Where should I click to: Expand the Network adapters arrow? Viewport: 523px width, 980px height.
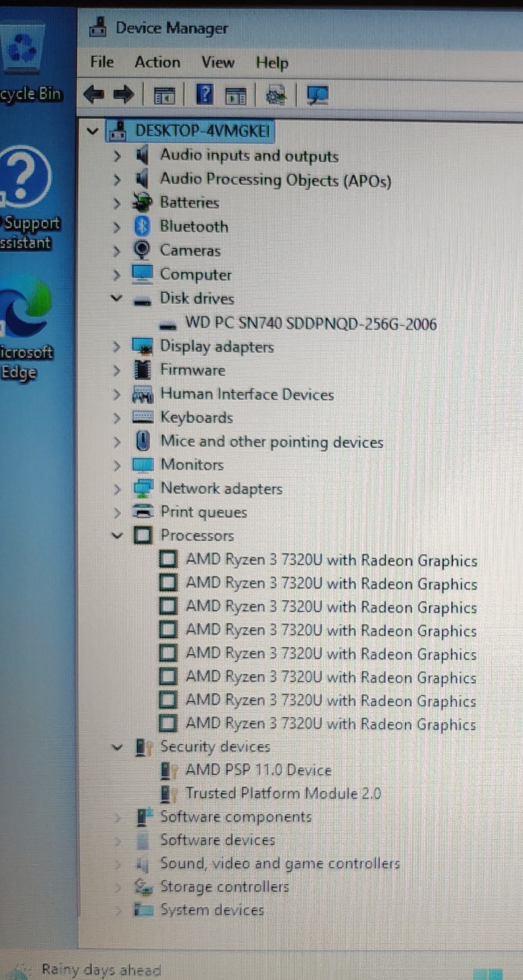(x=116, y=488)
